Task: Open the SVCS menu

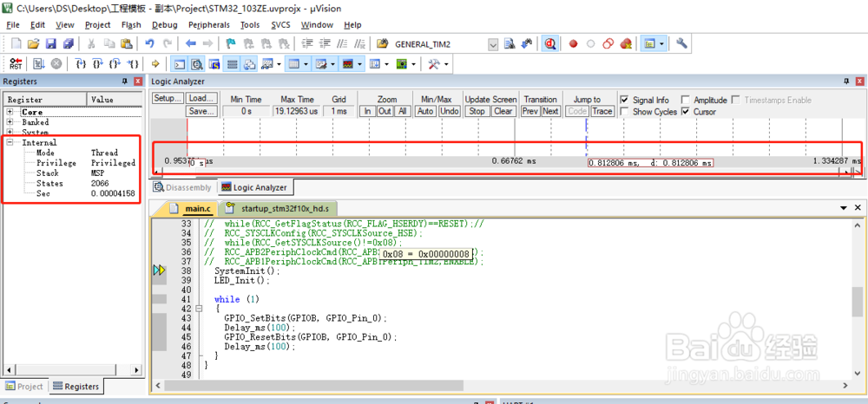Action: [281, 25]
